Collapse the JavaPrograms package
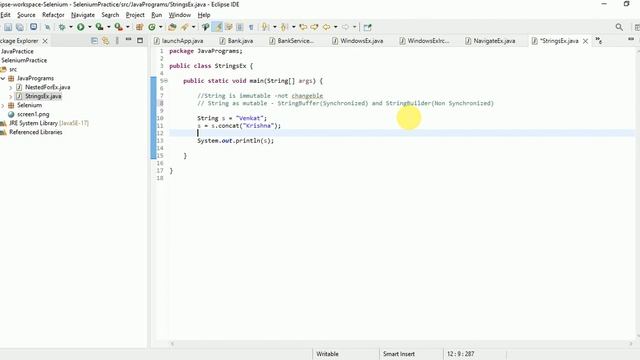Image resolution: width=640 pixels, height=360 pixels. coord(3,78)
